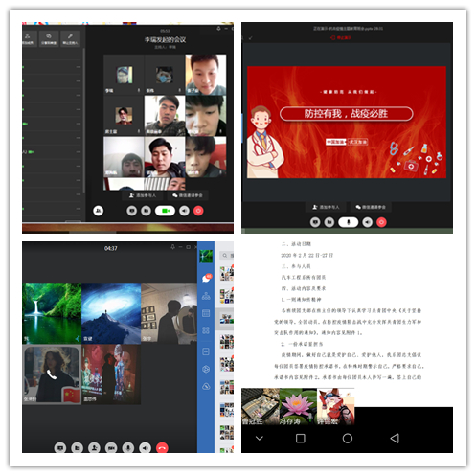The height and width of the screenshot is (476, 476).
Task: Mute the speaker in the top-left meeting controls
Action: [x=184, y=211]
